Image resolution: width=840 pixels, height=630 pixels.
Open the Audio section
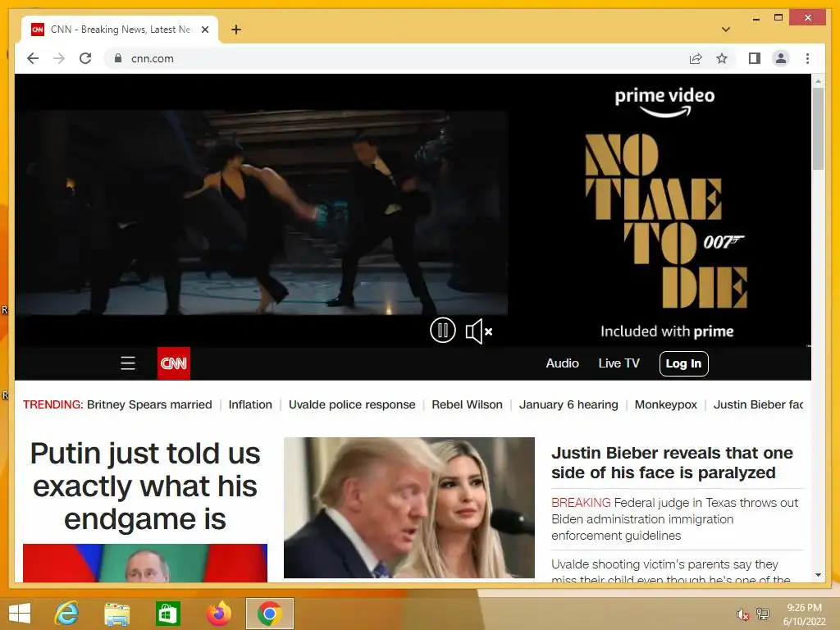coord(562,363)
